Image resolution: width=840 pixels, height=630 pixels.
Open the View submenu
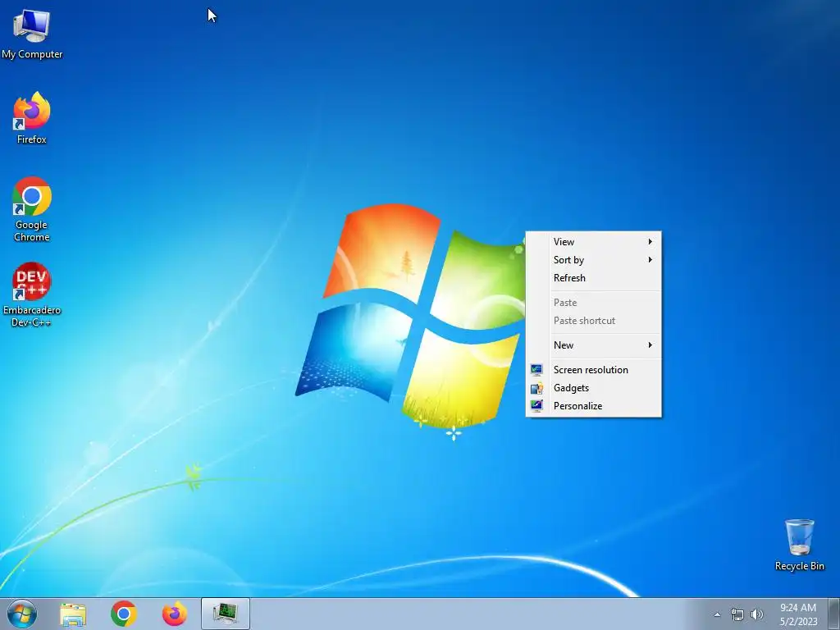(594, 242)
